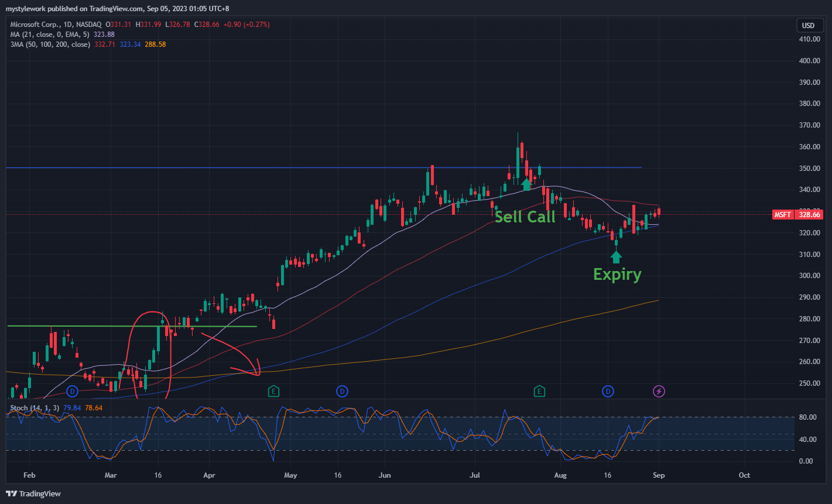The image size is (832, 504).
Task: Select the earnings E marker near late April
Action: pos(273,391)
